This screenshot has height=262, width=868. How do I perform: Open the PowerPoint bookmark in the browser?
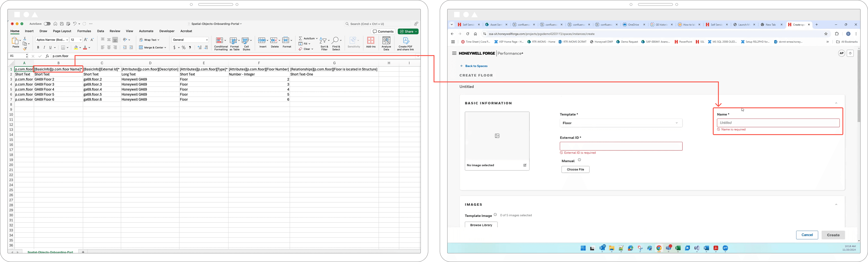(683, 42)
